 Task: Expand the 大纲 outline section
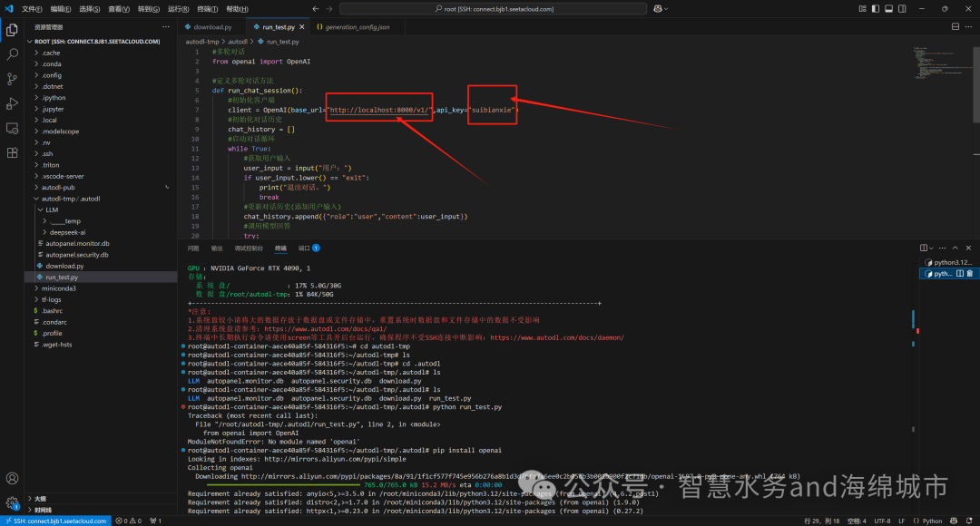tap(102, 499)
